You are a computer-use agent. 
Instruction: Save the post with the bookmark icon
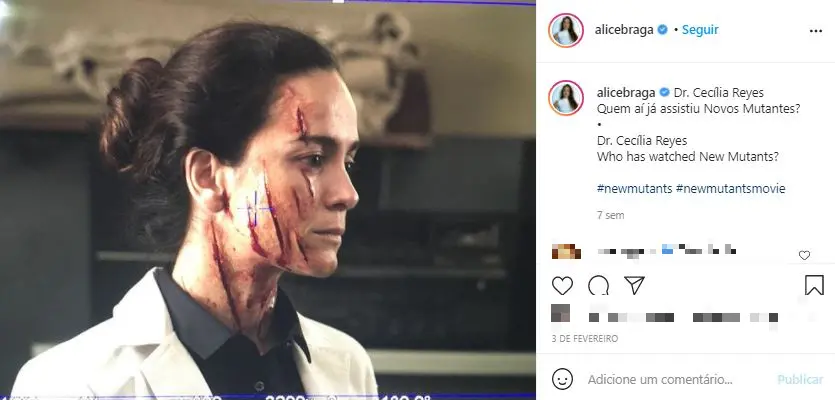[814, 286]
